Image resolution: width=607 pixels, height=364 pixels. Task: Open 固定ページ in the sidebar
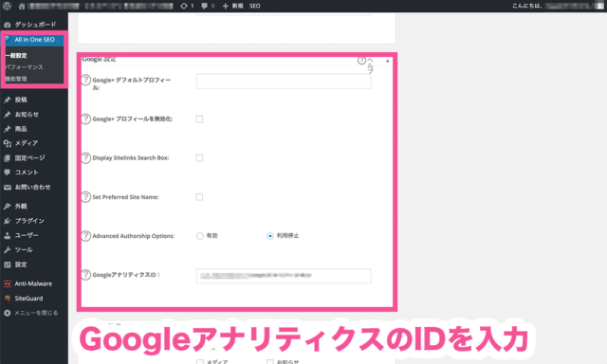29,157
